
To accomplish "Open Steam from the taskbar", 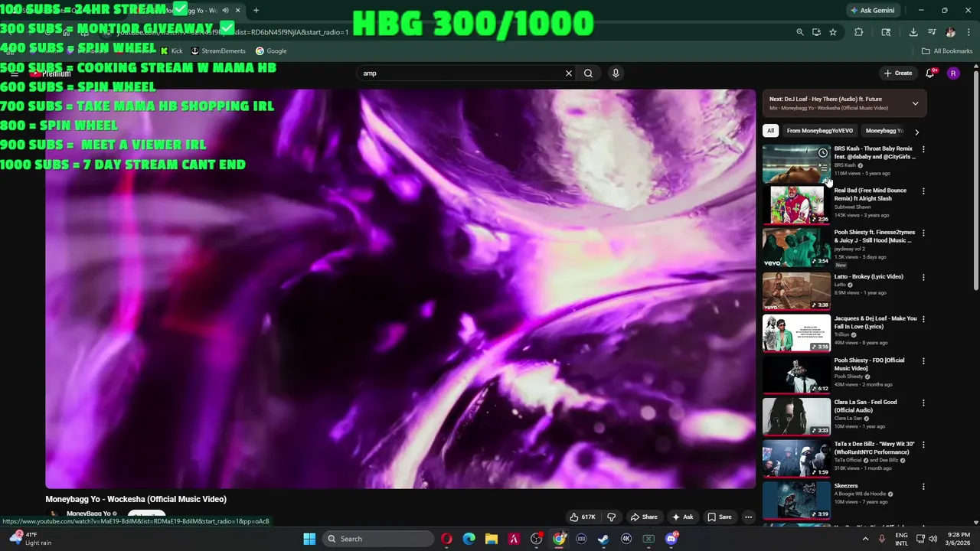I will pyautogui.click(x=603, y=539).
